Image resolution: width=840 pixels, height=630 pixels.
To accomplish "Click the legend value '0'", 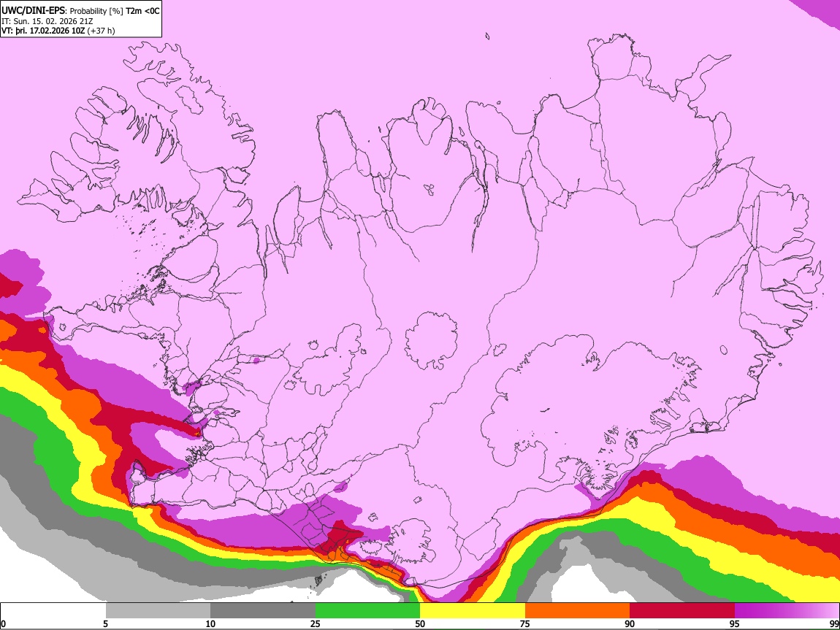I will (x=3, y=624).
